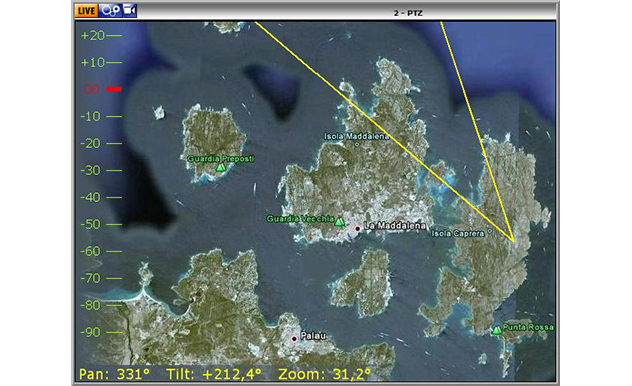The image size is (632, 386).
Task: Click the Punta Rossa green triangle marker
Action: 497,330
